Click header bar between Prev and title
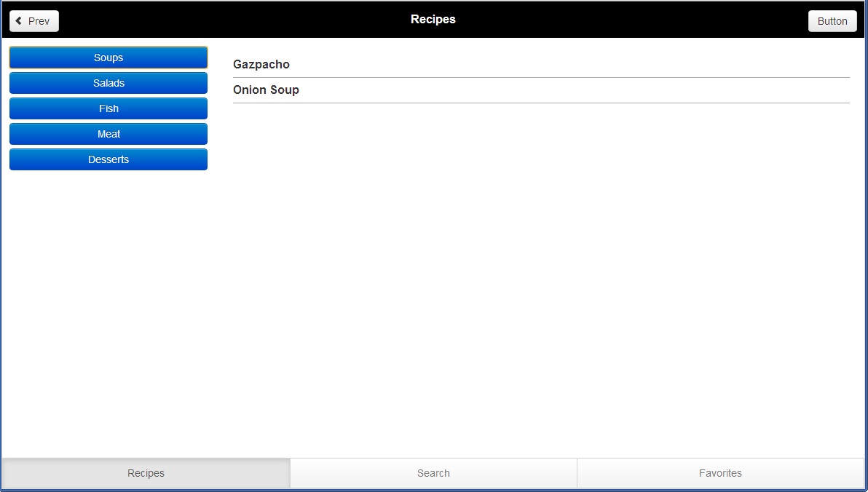This screenshot has width=868, height=492. click(233, 20)
